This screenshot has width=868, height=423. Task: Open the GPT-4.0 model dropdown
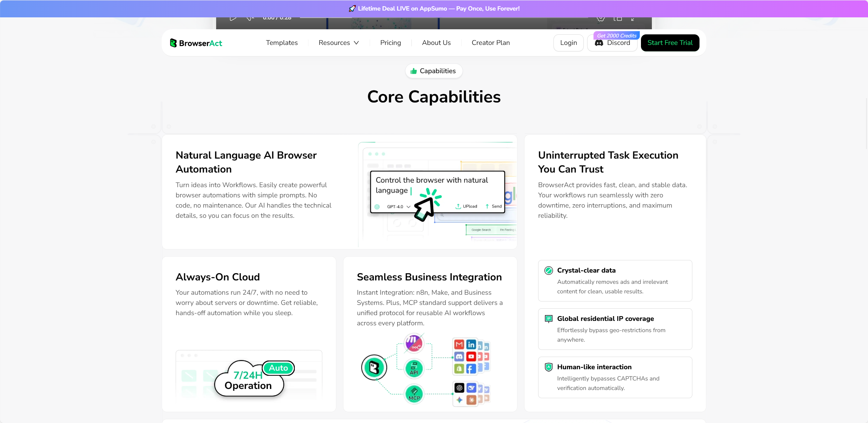coord(398,207)
